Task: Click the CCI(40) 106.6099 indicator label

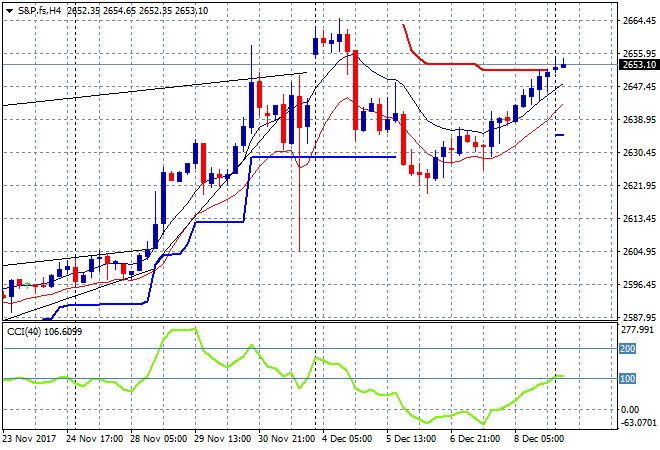Action: click(x=45, y=332)
